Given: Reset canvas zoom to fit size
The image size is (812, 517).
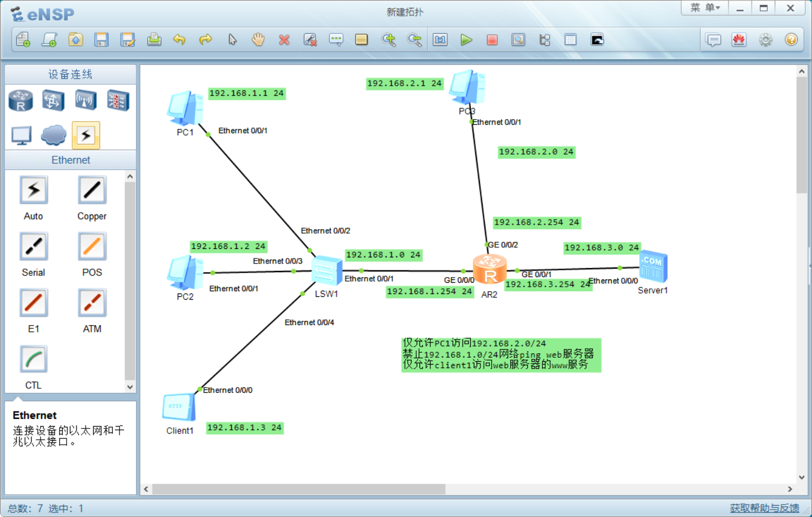Looking at the screenshot, I should coord(440,40).
